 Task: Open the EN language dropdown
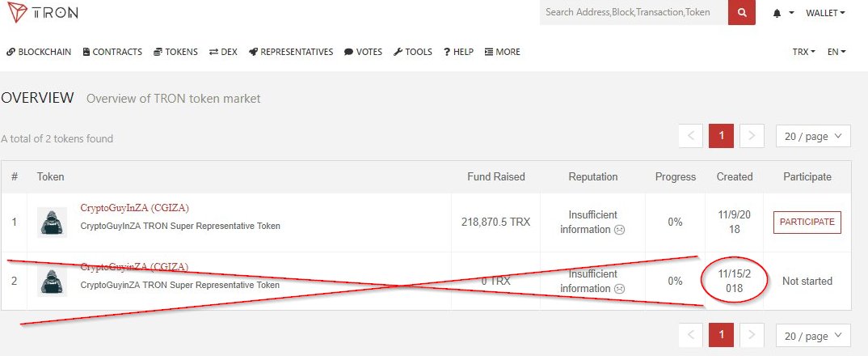coord(836,52)
